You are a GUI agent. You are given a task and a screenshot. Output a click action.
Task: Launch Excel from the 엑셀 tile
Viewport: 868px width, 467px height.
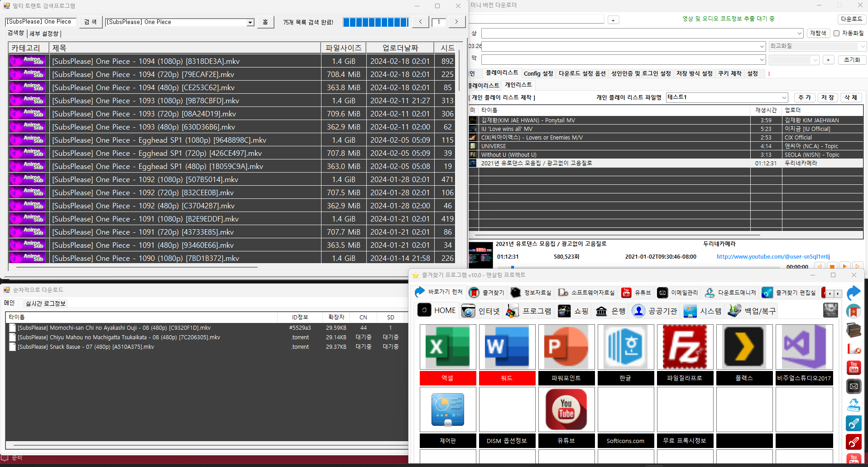pyautogui.click(x=448, y=347)
